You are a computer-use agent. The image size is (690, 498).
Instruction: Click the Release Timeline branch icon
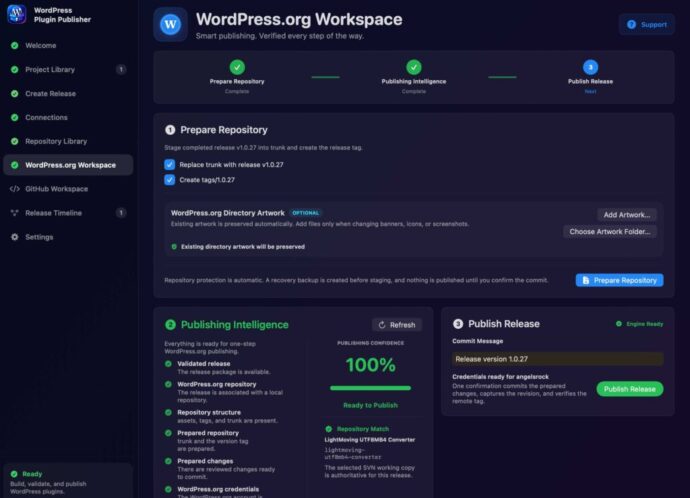(15, 213)
